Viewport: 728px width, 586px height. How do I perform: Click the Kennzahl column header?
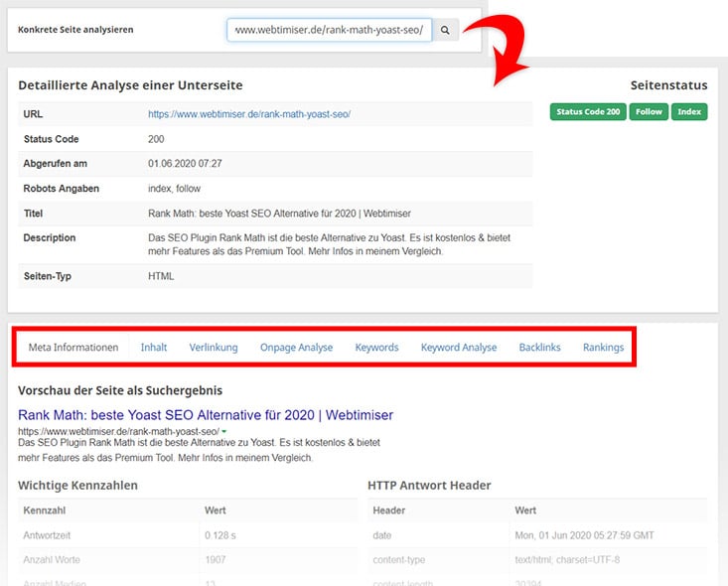[x=44, y=511]
